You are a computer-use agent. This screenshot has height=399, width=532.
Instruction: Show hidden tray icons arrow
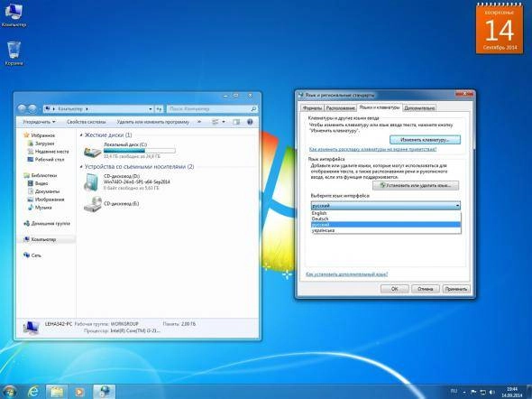pos(464,392)
